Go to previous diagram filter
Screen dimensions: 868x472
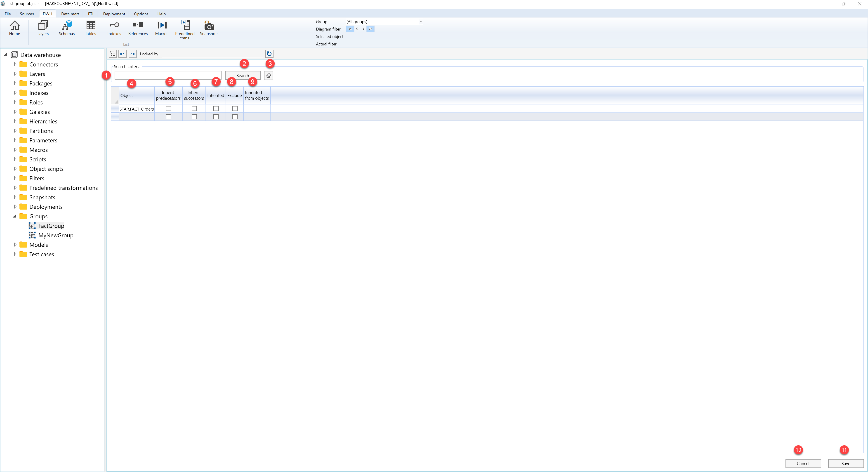(357, 29)
